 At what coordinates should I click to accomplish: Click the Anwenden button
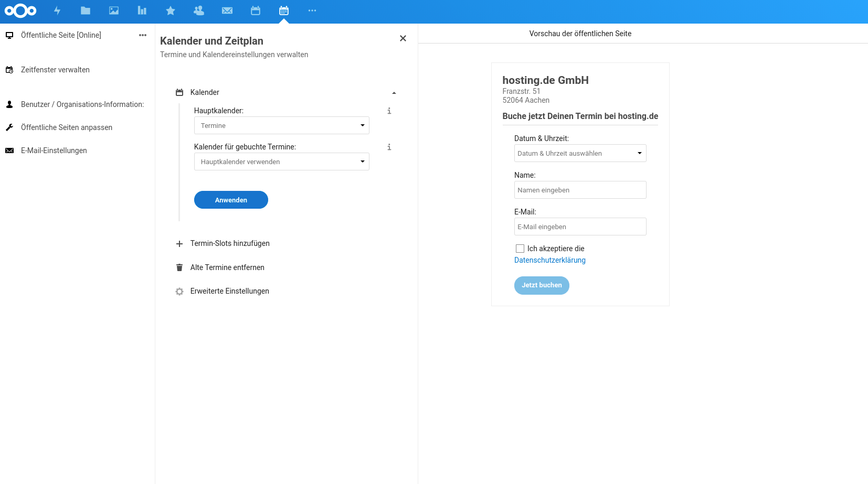[231, 200]
